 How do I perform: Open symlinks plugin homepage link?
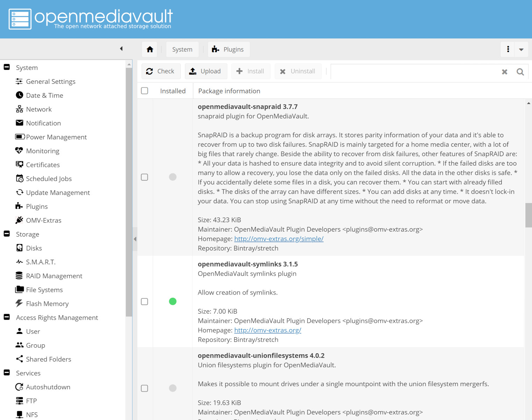(267, 330)
